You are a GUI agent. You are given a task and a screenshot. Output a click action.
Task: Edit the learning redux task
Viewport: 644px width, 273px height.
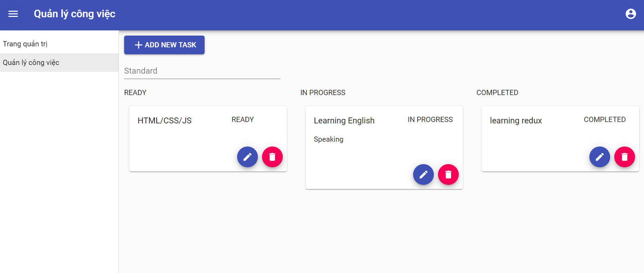[x=600, y=157]
